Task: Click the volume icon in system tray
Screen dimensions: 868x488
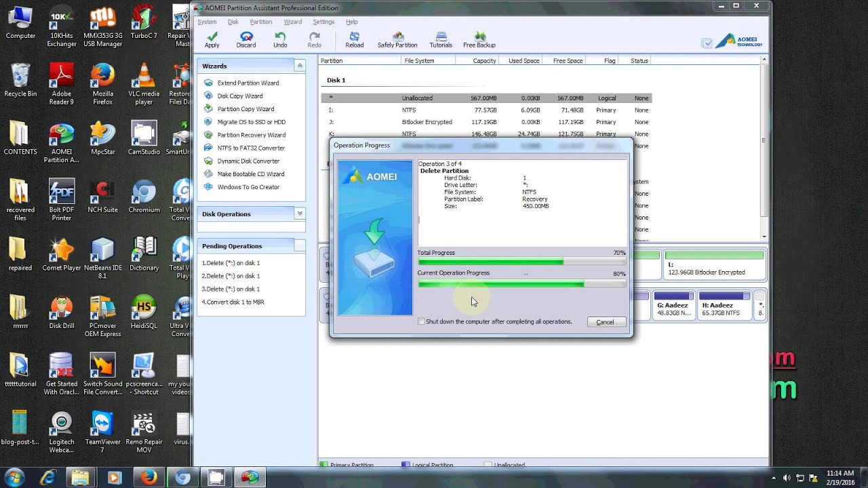Action: pyautogui.click(x=787, y=478)
